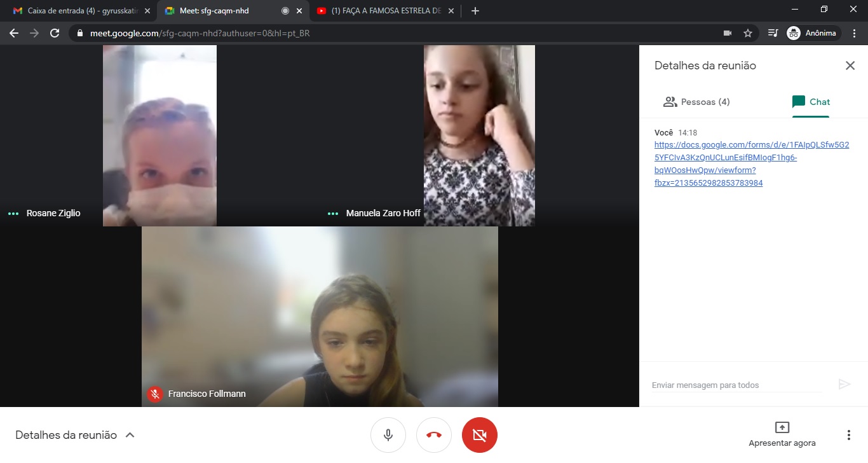Switch to the Pessoas (4) tab
Screen dimensions: 868x463
(x=696, y=102)
